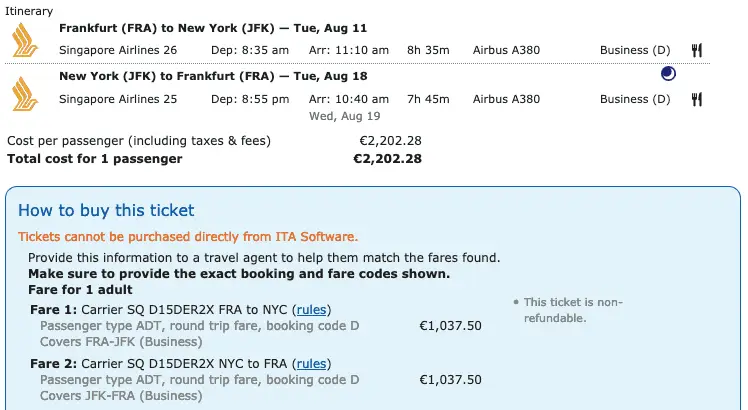Click the non-refundable ticket note
This screenshot has width=748, height=410.
click(560, 310)
